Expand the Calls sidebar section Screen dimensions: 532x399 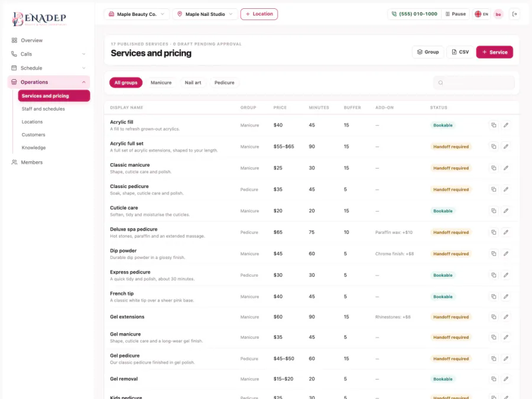(48, 54)
